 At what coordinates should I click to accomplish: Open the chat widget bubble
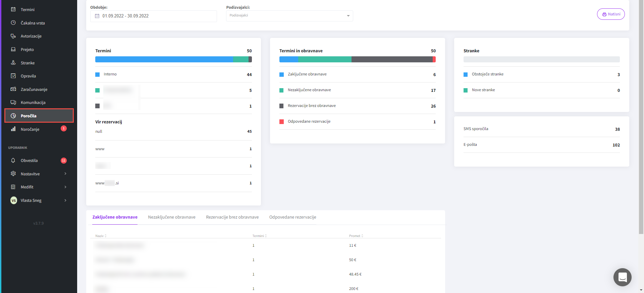(622, 277)
